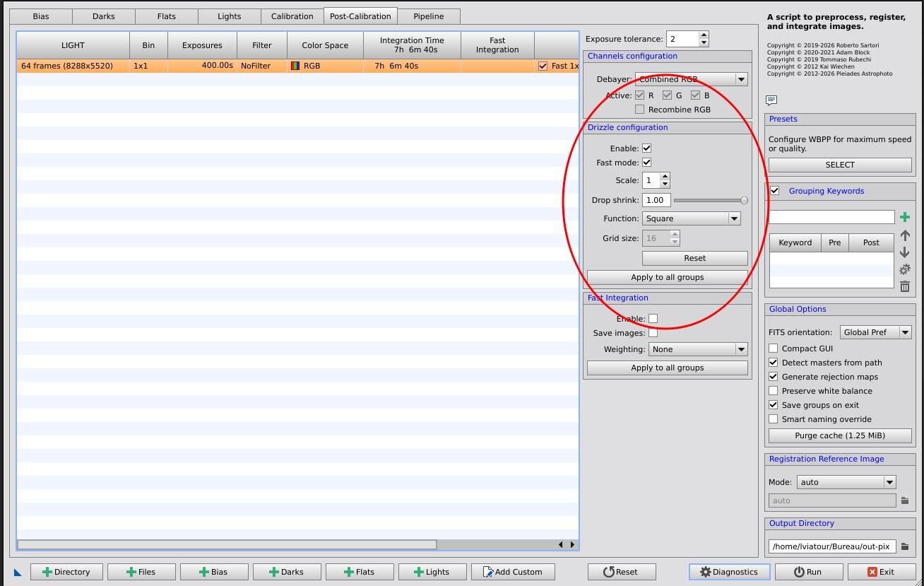The width and height of the screenshot is (924, 586).
Task: Click the plus Bias button at bottom
Action: tap(214, 572)
